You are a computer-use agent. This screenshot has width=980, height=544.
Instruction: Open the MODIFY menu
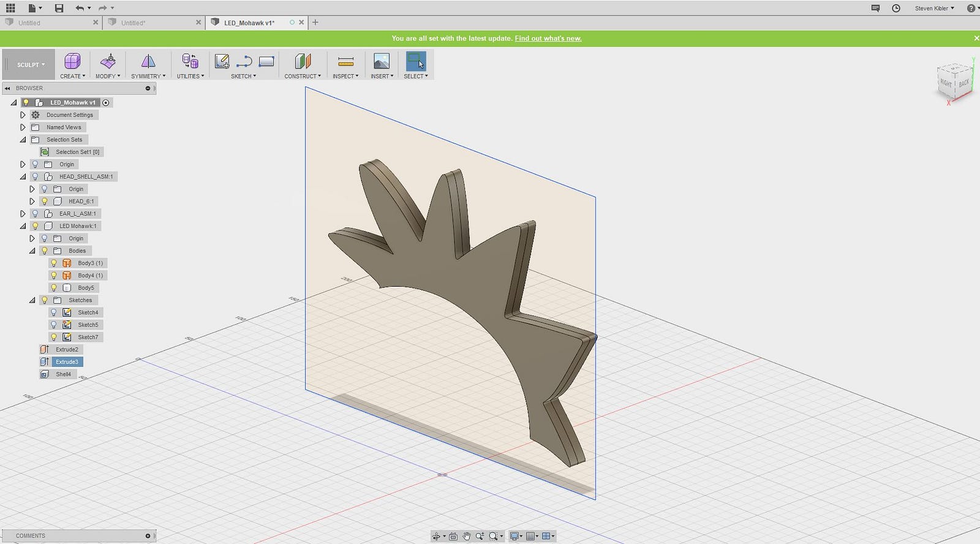tap(108, 76)
